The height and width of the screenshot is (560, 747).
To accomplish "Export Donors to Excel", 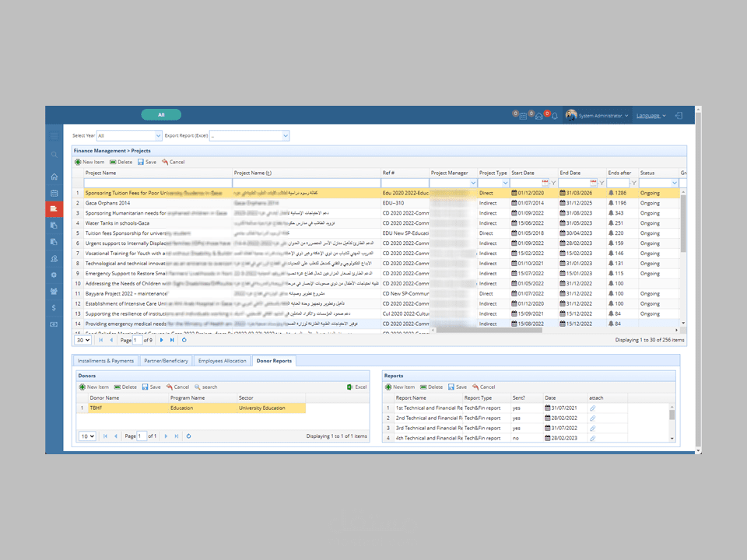I will pyautogui.click(x=357, y=387).
